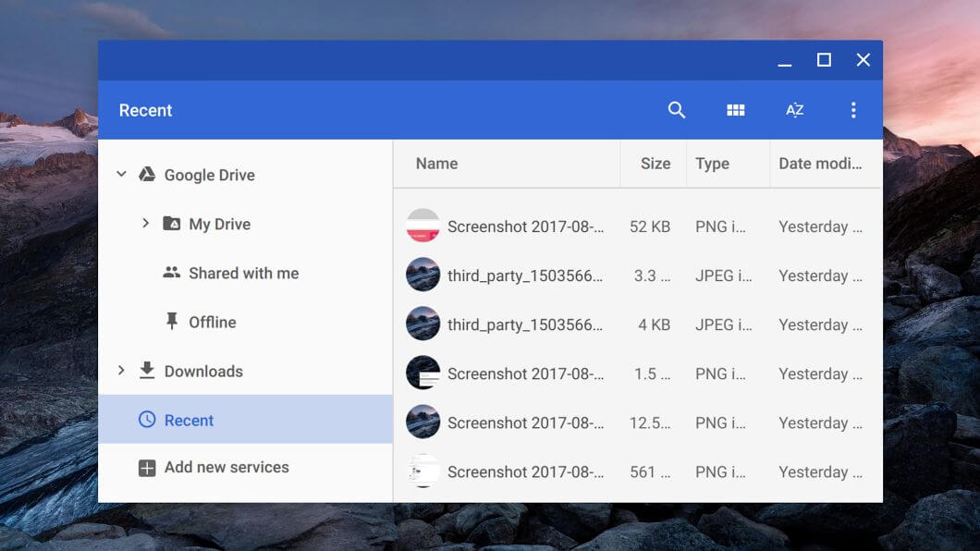Select the 52 KB screenshot thumbnail
This screenshot has width=980, height=551.
coord(423,227)
